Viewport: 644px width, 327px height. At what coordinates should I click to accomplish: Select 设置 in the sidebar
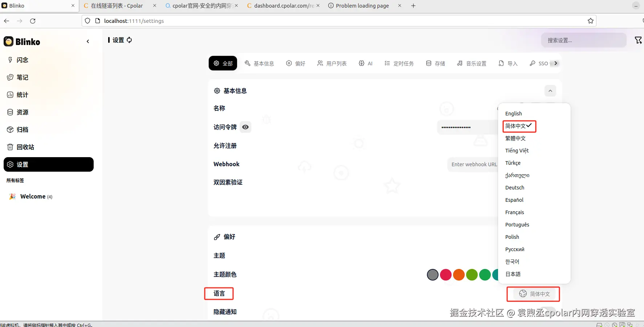[x=49, y=164]
